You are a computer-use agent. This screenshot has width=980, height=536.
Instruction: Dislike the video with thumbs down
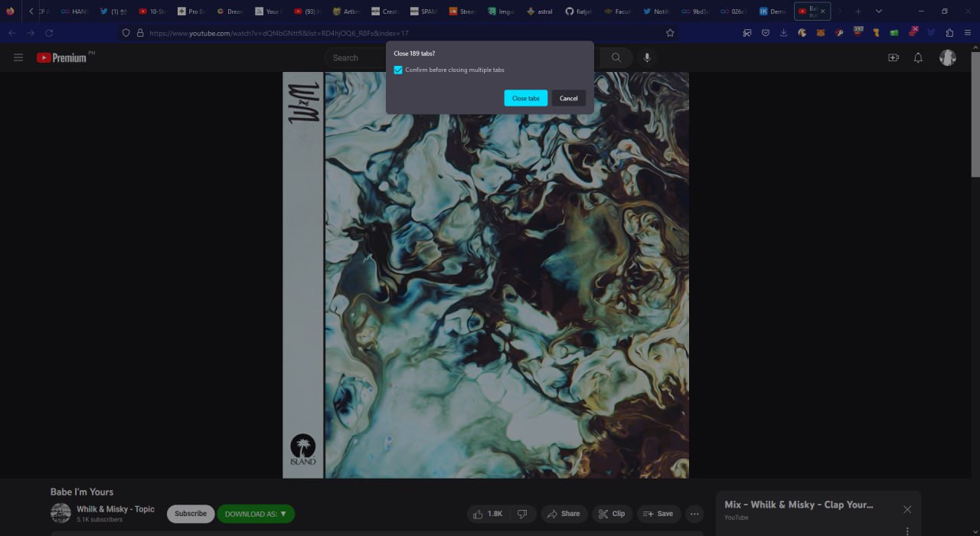point(522,514)
